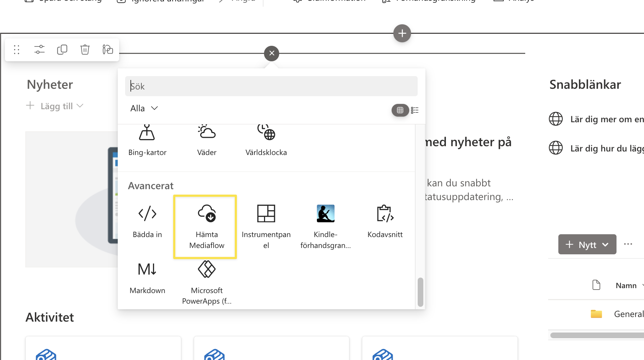Open edit web part settings sliders icon
The width and height of the screenshot is (644, 360).
coord(39,50)
